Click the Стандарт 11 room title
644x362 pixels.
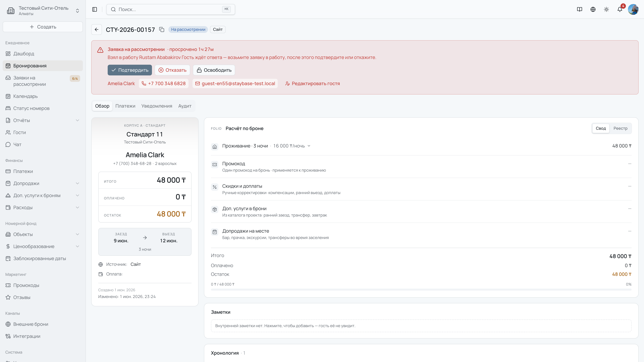pyautogui.click(x=145, y=134)
